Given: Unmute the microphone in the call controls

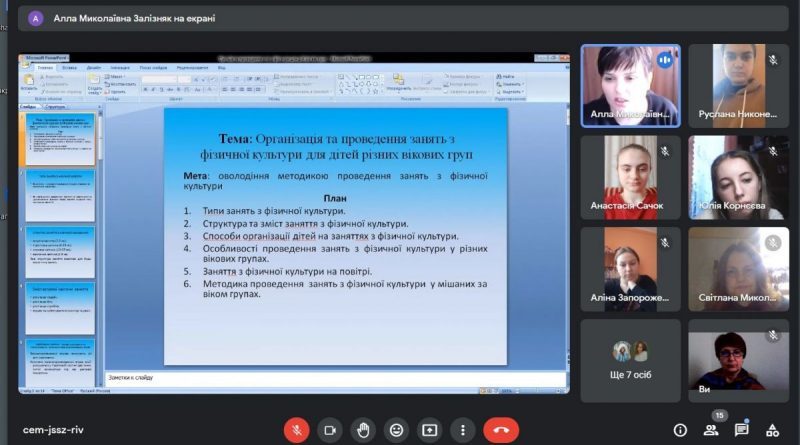Looking at the screenshot, I should click(296, 430).
